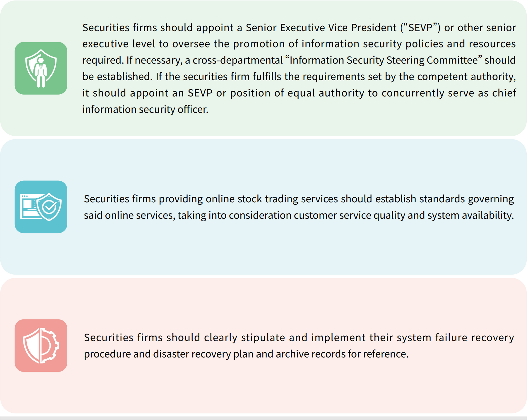Image resolution: width=527 pixels, height=420 pixels.
Task: Click the teal browser security shield icon
Action: pos(41,207)
